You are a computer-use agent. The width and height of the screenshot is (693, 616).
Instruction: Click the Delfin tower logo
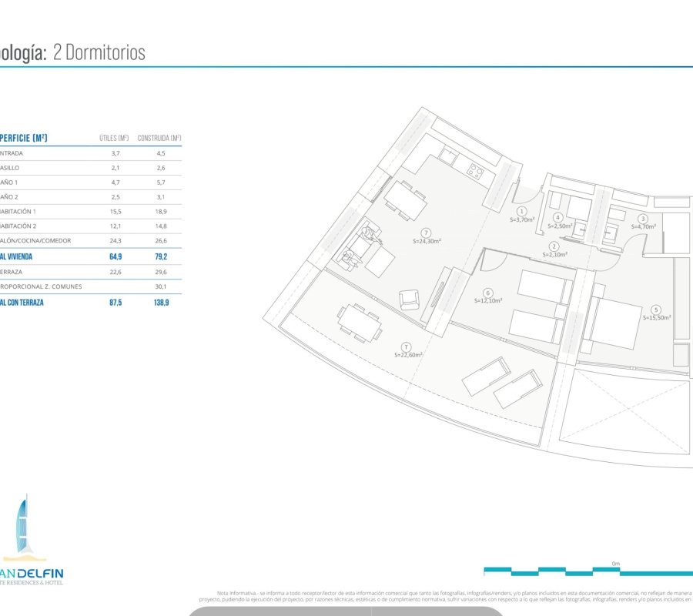(25, 526)
